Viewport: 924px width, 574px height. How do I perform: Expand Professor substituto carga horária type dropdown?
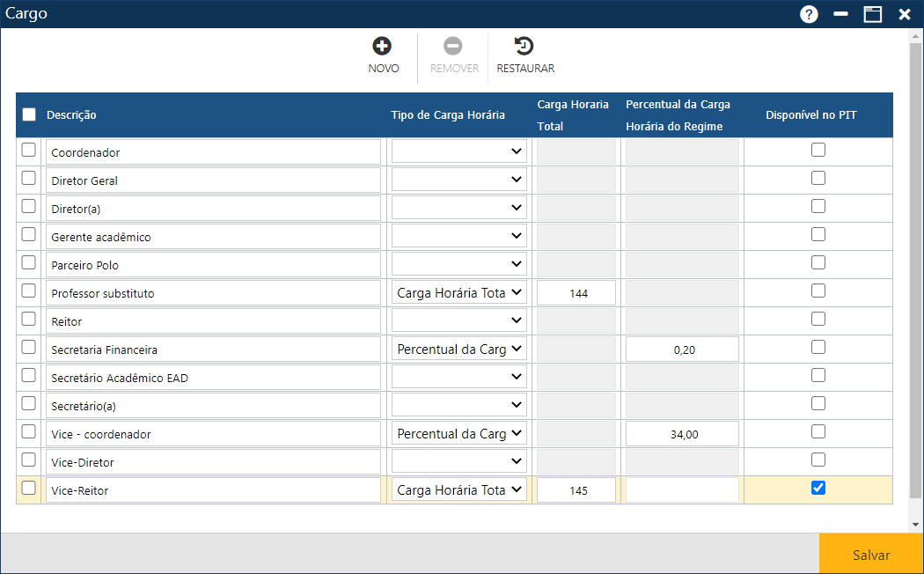pyautogui.click(x=458, y=292)
